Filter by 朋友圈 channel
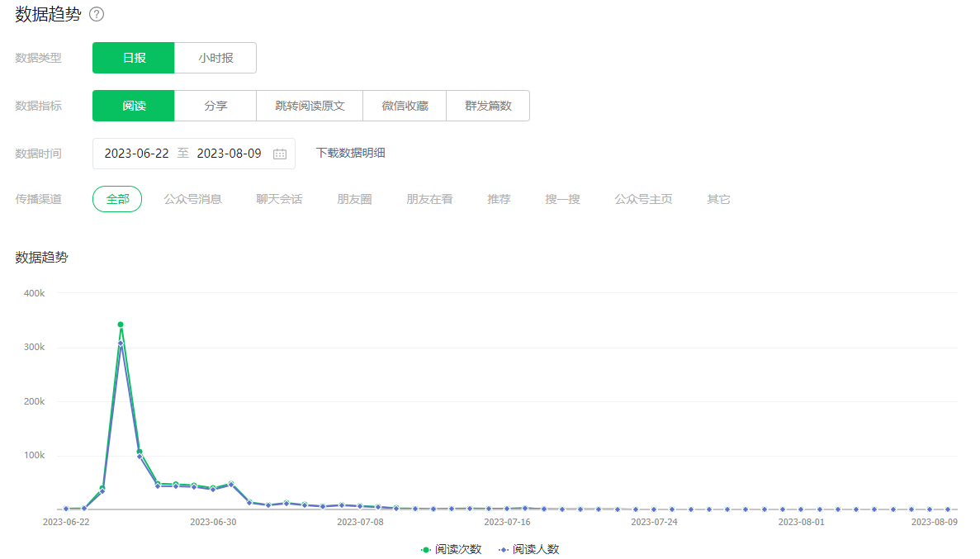Screen dimensions: 980x559 pos(354,199)
